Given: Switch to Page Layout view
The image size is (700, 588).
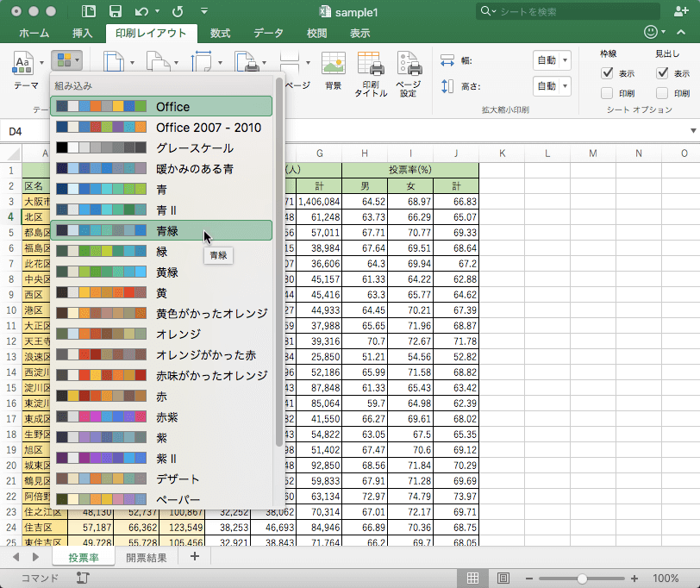Looking at the screenshot, I should tap(503, 579).
